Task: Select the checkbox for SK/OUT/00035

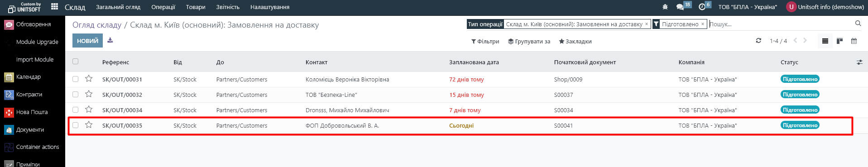Action: click(x=75, y=125)
